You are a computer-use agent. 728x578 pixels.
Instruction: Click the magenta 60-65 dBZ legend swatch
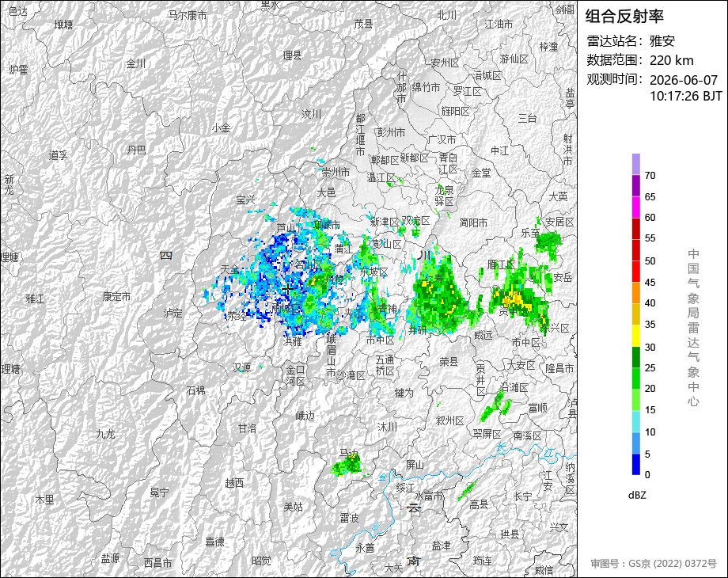(x=635, y=207)
